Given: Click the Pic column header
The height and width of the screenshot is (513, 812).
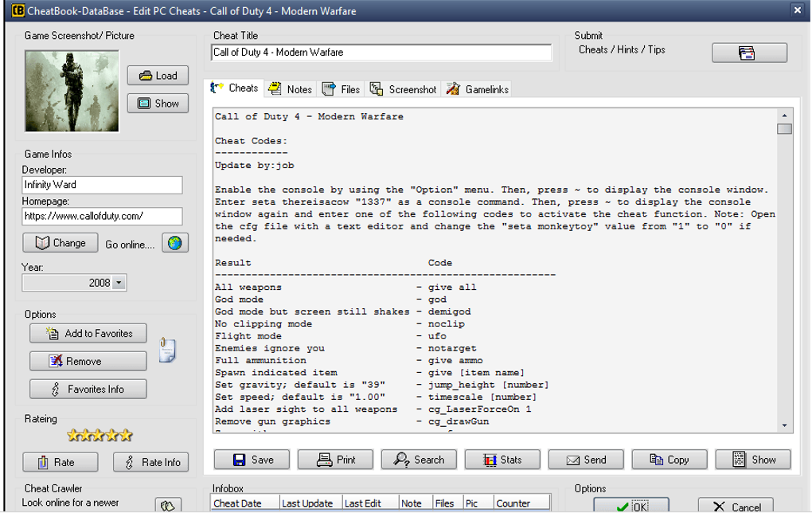Looking at the screenshot, I should [x=478, y=503].
